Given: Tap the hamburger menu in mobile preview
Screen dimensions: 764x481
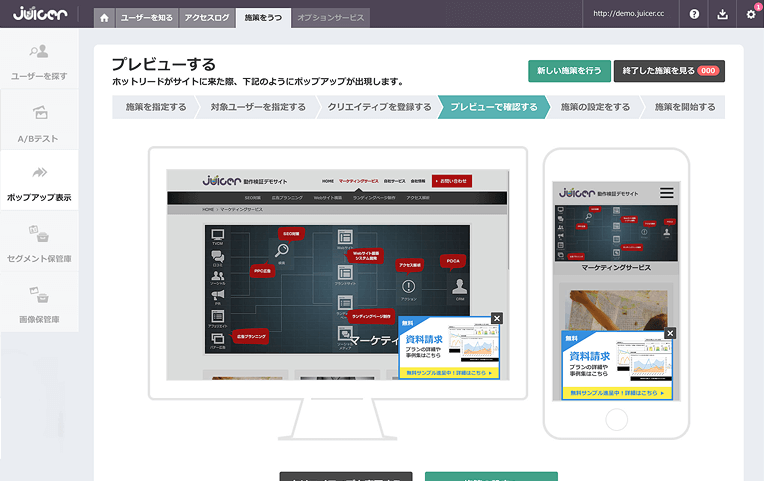Looking at the screenshot, I should (667, 192).
